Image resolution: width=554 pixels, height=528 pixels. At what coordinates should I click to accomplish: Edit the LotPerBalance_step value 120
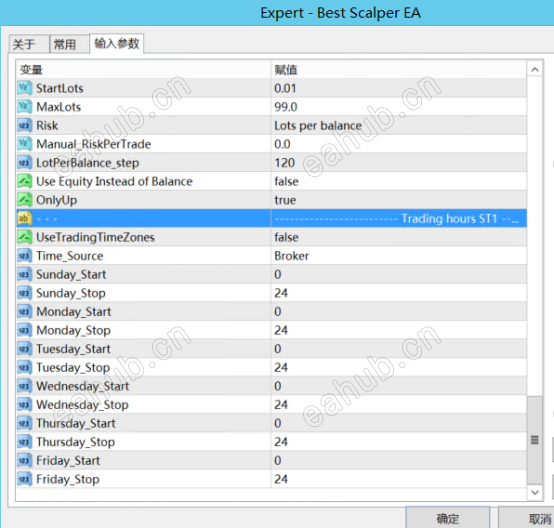coord(284,163)
